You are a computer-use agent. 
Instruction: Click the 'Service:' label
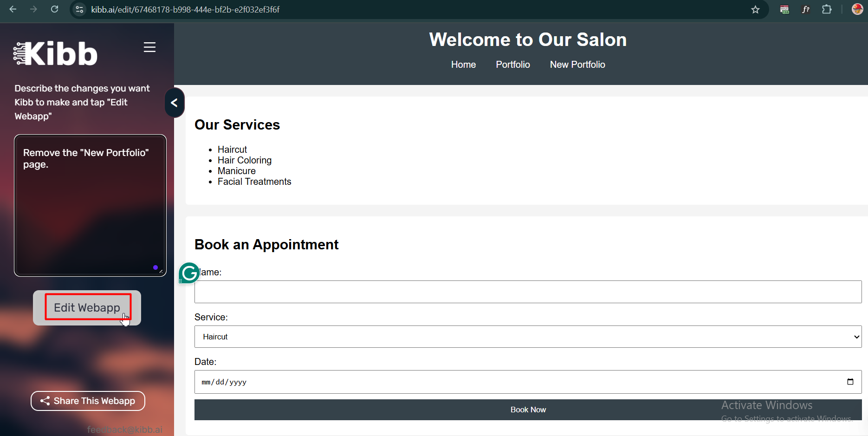tap(211, 317)
